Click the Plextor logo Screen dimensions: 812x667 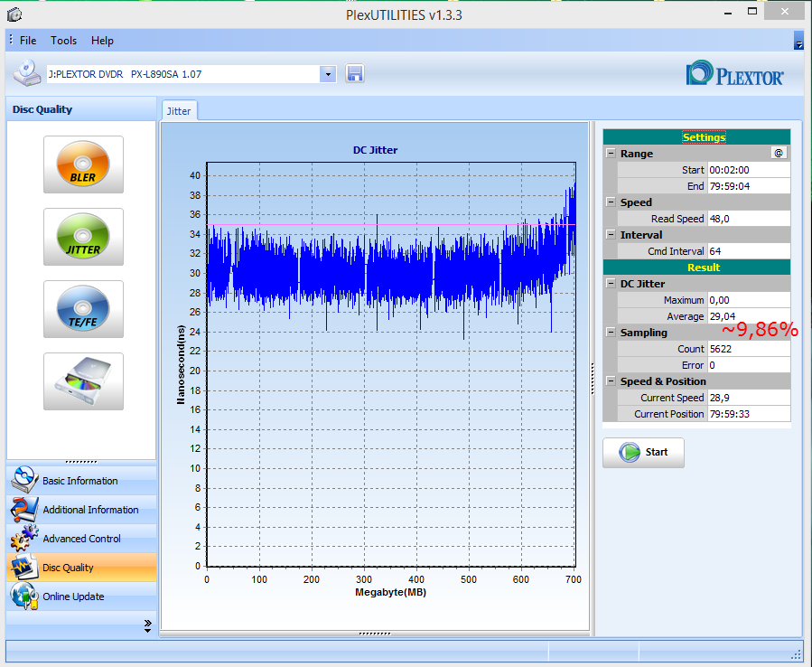[734, 73]
